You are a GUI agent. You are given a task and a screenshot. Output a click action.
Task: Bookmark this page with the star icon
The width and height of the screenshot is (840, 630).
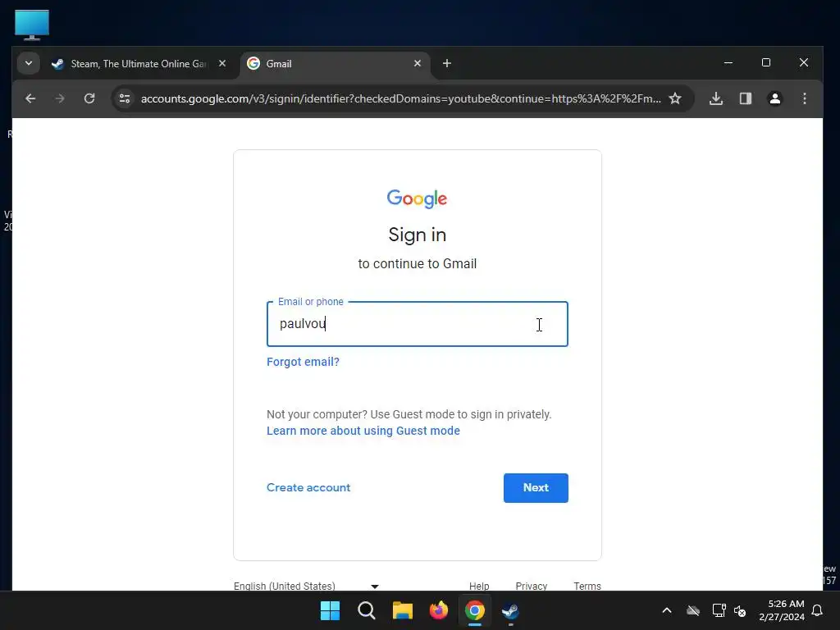(675, 98)
